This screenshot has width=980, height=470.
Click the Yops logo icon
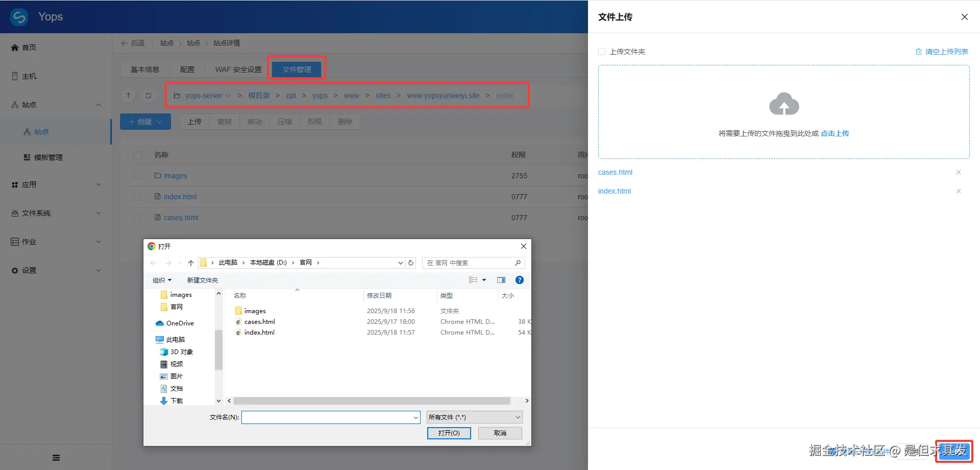(19, 17)
